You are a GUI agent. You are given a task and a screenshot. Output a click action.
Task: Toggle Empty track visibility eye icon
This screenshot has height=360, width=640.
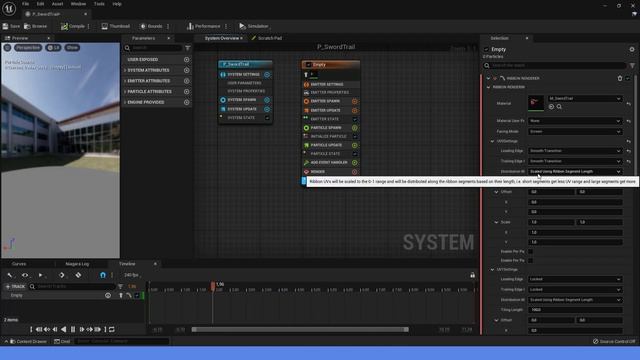click(x=108, y=296)
